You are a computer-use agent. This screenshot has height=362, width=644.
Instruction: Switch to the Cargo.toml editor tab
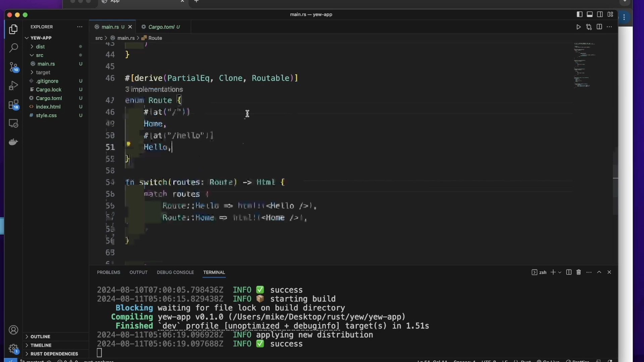click(161, 27)
